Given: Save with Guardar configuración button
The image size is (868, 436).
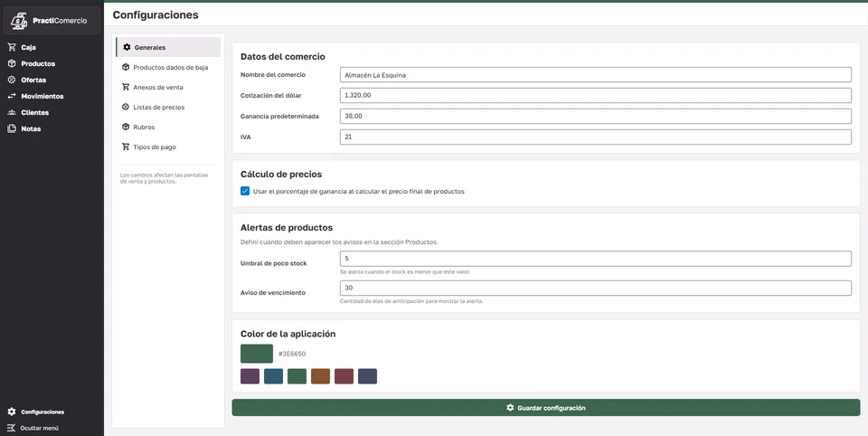Looking at the screenshot, I should [x=546, y=407].
